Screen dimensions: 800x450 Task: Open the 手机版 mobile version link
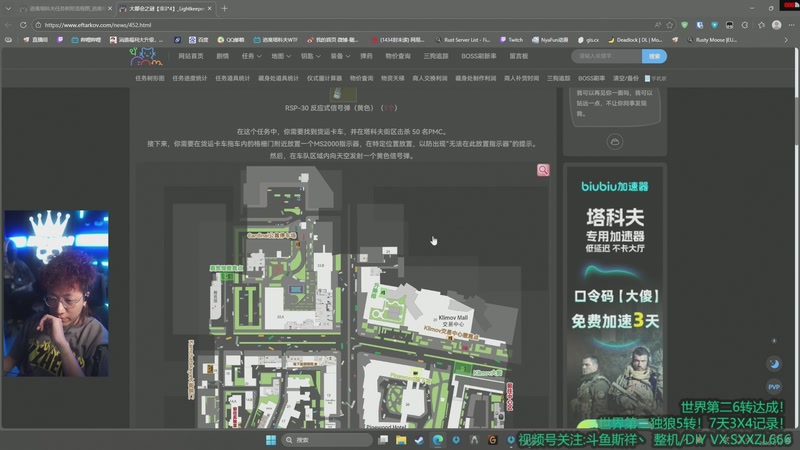click(656, 79)
